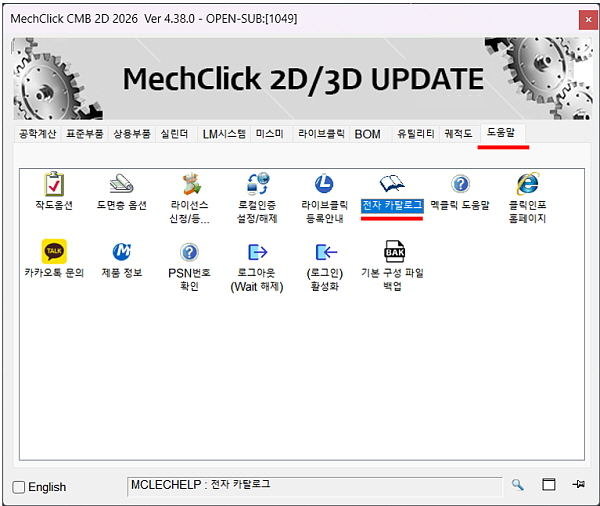Switch to the LM시스템 tab
600x506 pixels.
[x=224, y=134]
